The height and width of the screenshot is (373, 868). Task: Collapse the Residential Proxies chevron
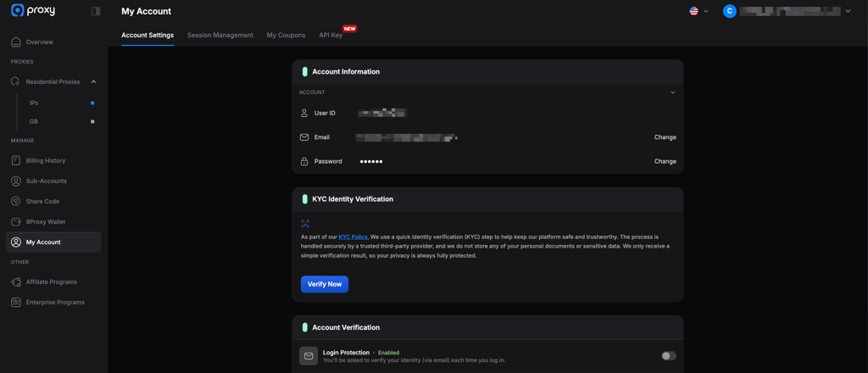coord(93,82)
